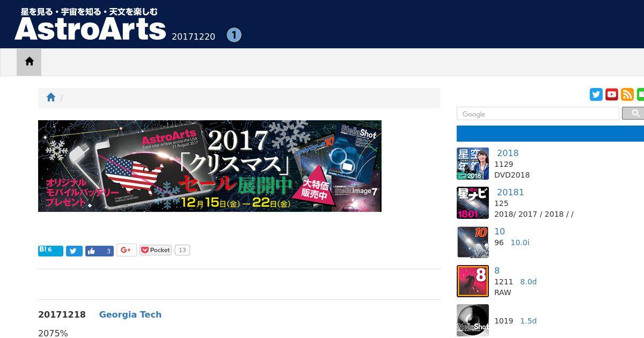Screen dimensions: 644x338
Task: Click the Facebook like button showing 3
Action: pyautogui.click(x=99, y=251)
